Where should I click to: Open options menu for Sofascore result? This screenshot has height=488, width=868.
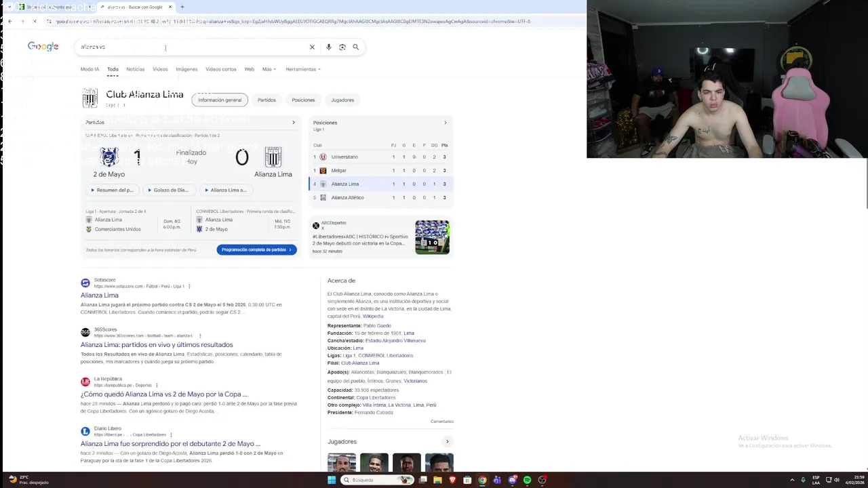189,287
